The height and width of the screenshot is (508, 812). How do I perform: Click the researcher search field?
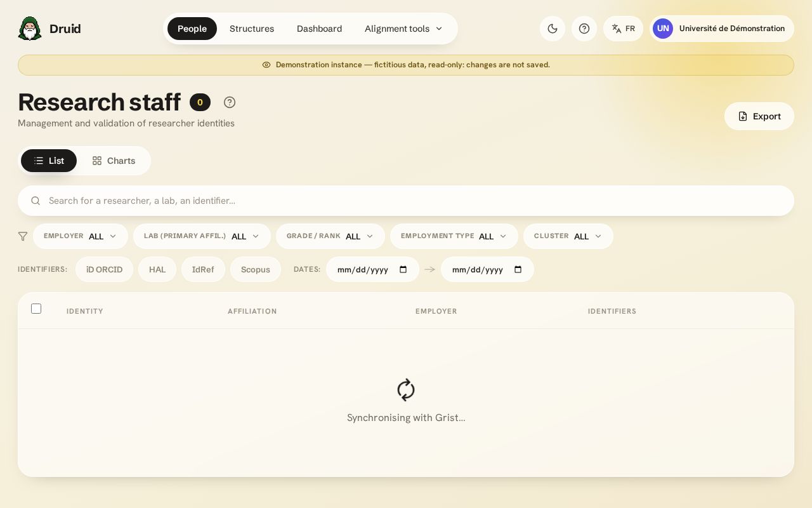pos(406,201)
